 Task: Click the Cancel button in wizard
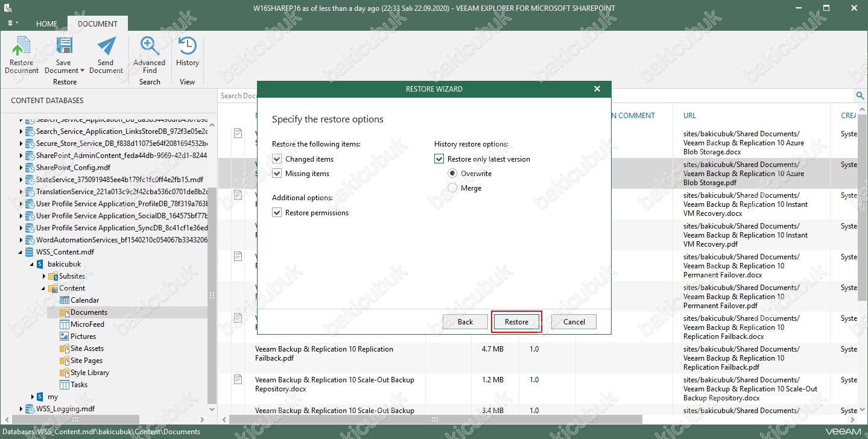574,322
